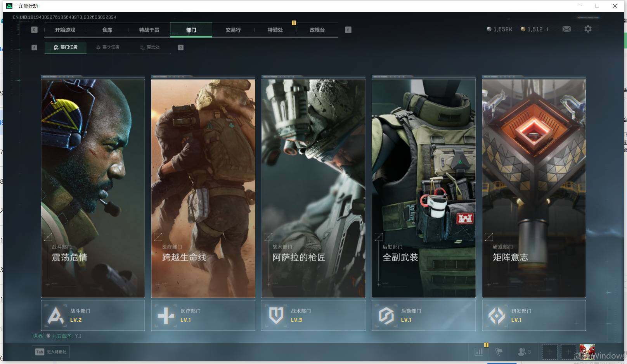
Task: Switch to the 军需处 sub-tab
Action: click(x=150, y=47)
